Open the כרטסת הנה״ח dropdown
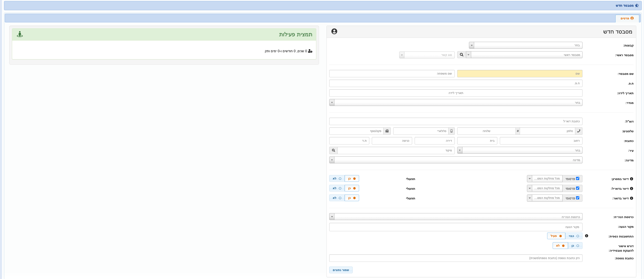Screen dimensions: 644x279 [x=456, y=217]
